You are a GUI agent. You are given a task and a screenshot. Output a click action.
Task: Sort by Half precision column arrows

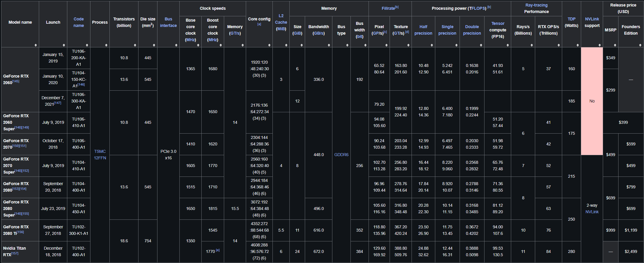(432, 45)
